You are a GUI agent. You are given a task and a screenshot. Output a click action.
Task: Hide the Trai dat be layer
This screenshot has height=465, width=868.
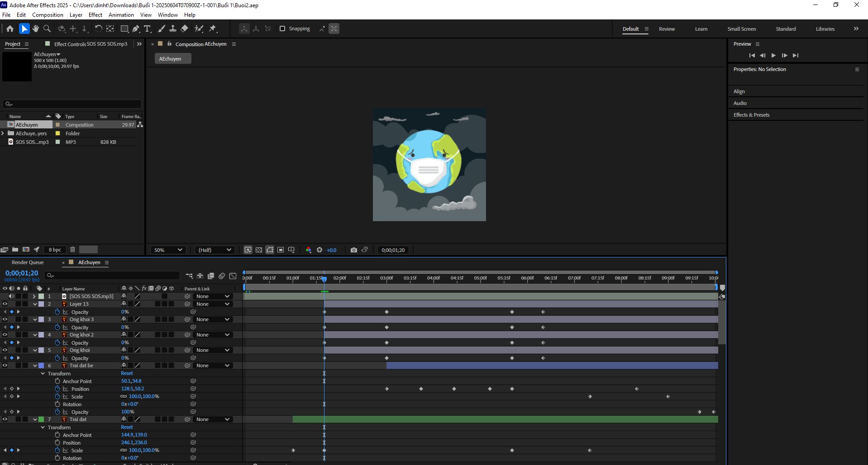click(5, 365)
